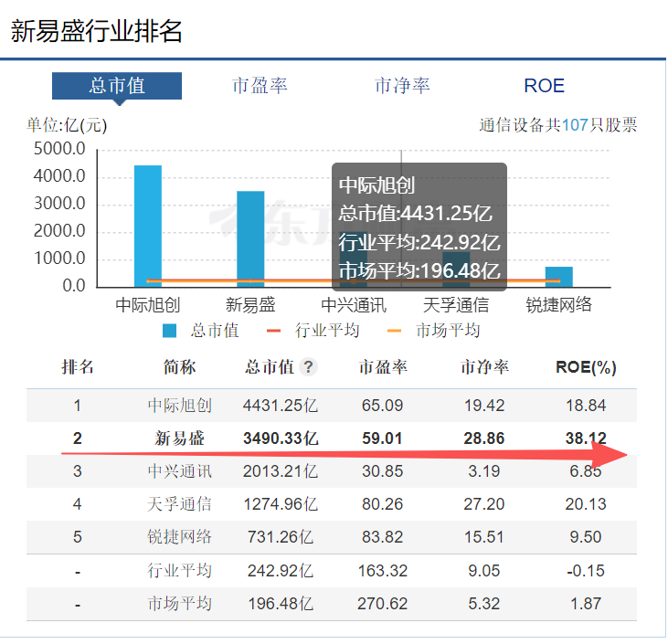Toggle the 行业平均 legend entry
The height and width of the screenshot is (644, 668).
coord(313,331)
